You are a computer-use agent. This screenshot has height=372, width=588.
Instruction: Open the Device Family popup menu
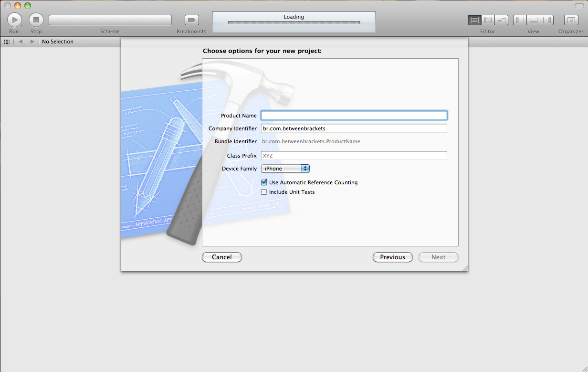[x=285, y=168]
